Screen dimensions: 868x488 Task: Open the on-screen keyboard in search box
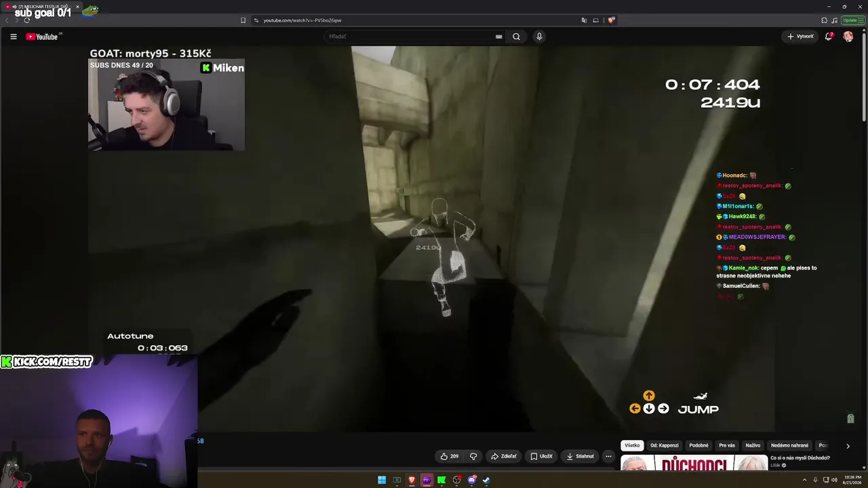pyautogui.click(x=499, y=37)
